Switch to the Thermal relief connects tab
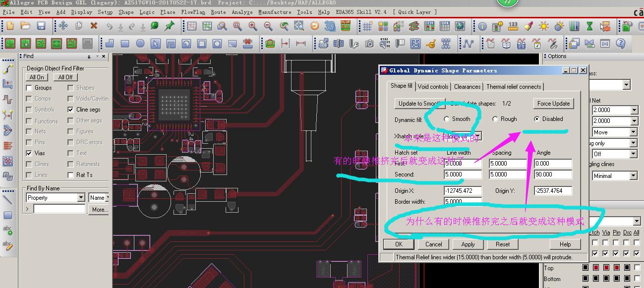 click(x=514, y=87)
